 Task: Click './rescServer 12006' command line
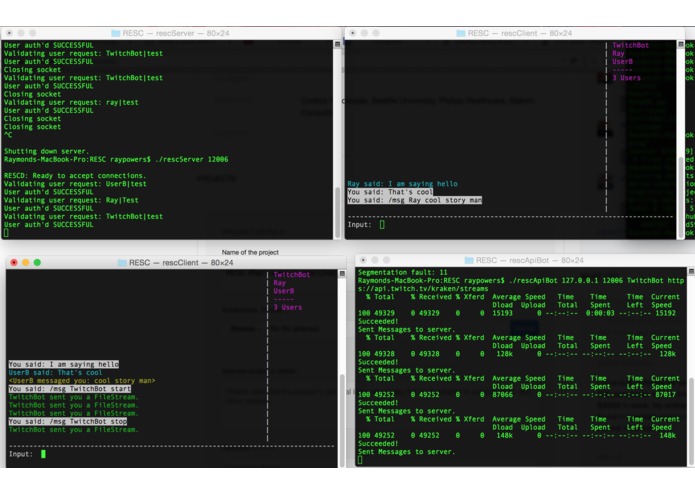[x=191, y=159]
